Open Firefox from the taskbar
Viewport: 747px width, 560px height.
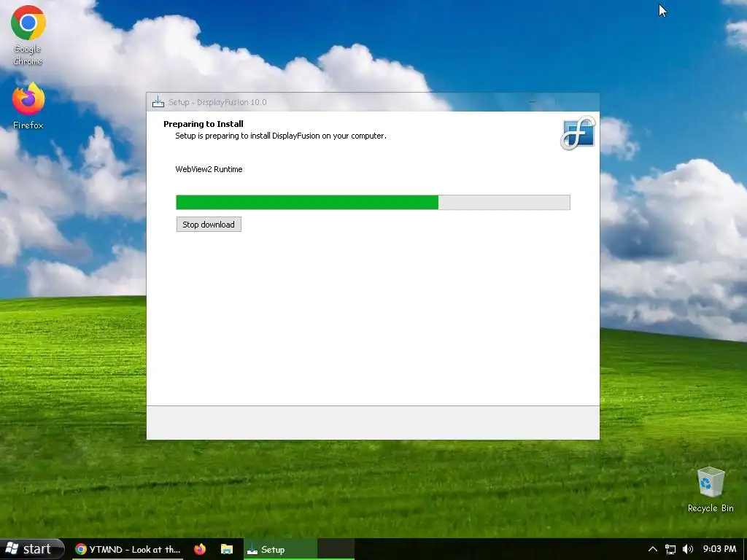pyautogui.click(x=200, y=550)
